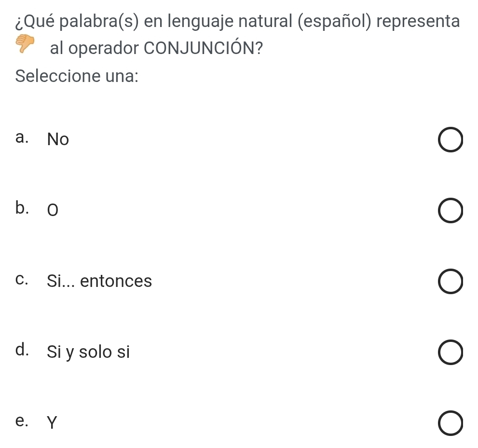This screenshot has height=448, width=478.
Task: Click the answer text "Si y solo si"
Action: pos(88,352)
